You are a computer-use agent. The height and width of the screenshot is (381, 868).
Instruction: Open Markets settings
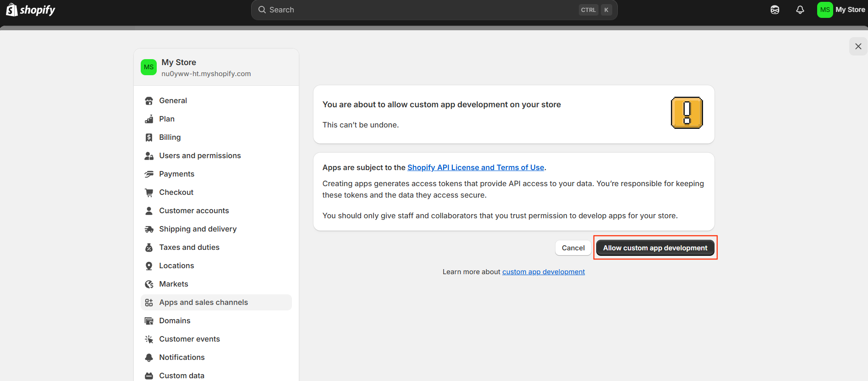tap(216, 284)
